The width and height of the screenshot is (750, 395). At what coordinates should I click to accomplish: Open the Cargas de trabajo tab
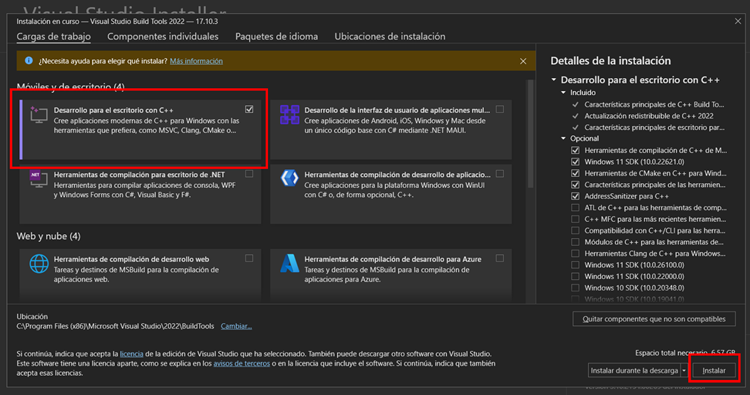[54, 36]
